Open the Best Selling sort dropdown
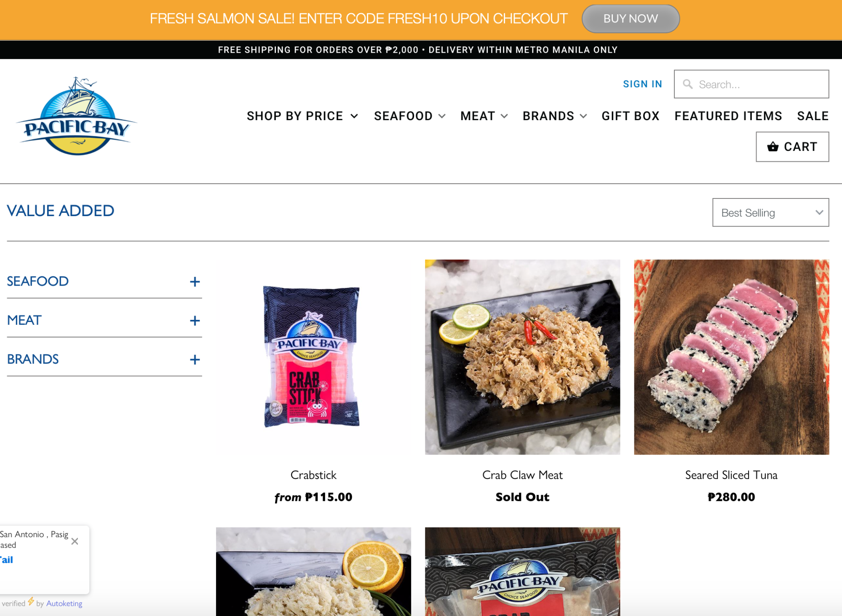 click(x=770, y=212)
